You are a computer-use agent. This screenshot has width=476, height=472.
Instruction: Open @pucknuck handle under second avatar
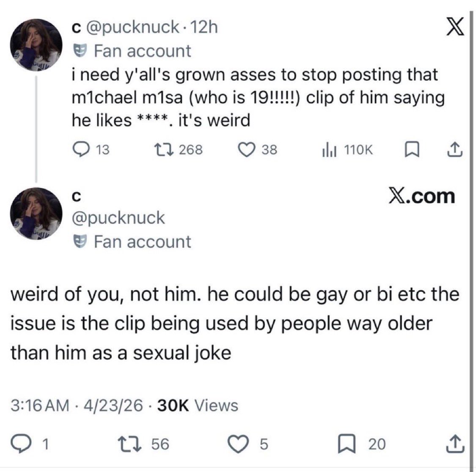pos(118,218)
